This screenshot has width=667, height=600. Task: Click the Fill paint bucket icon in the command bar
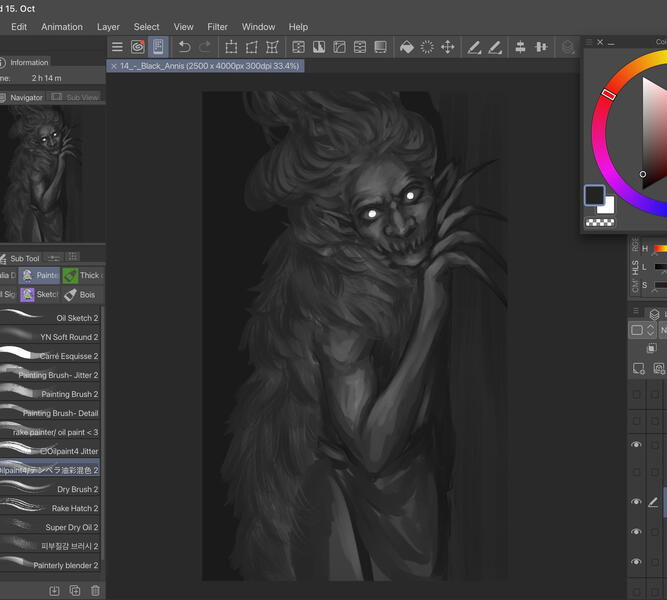[x=407, y=47]
